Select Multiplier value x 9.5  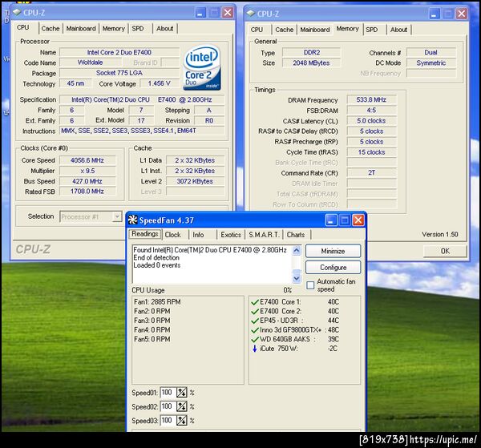point(87,171)
